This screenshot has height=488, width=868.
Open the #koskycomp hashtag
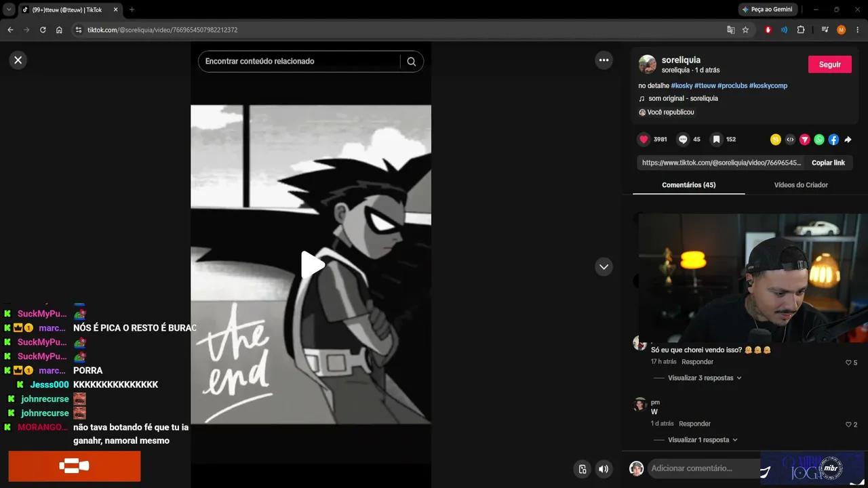click(x=768, y=86)
